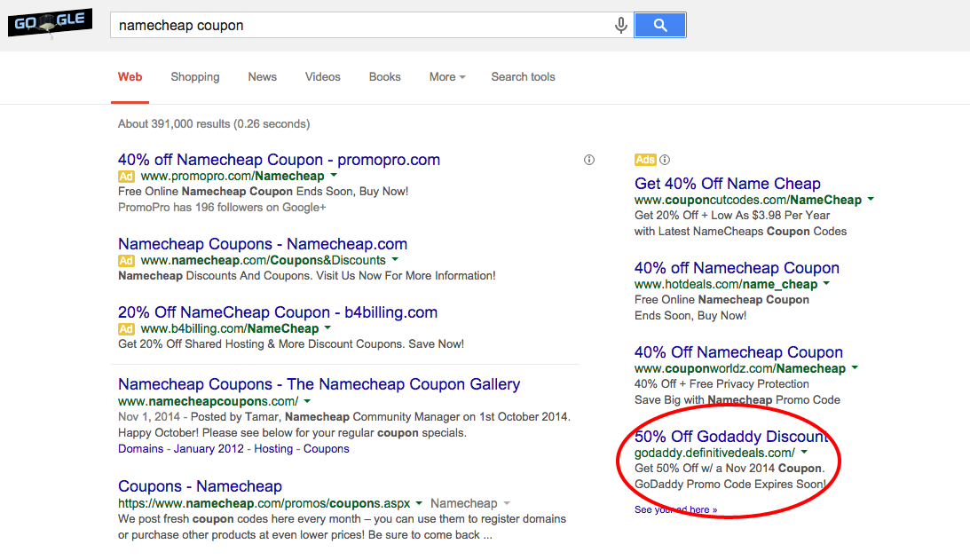
Task: Click the Google doodle logo
Action: pyautogui.click(x=50, y=23)
